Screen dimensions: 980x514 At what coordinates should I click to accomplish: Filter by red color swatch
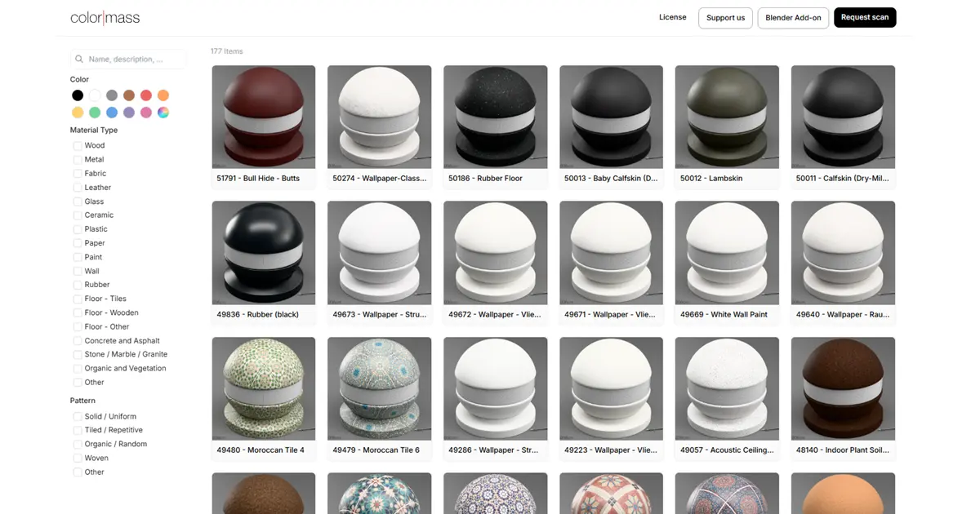[x=146, y=95]
